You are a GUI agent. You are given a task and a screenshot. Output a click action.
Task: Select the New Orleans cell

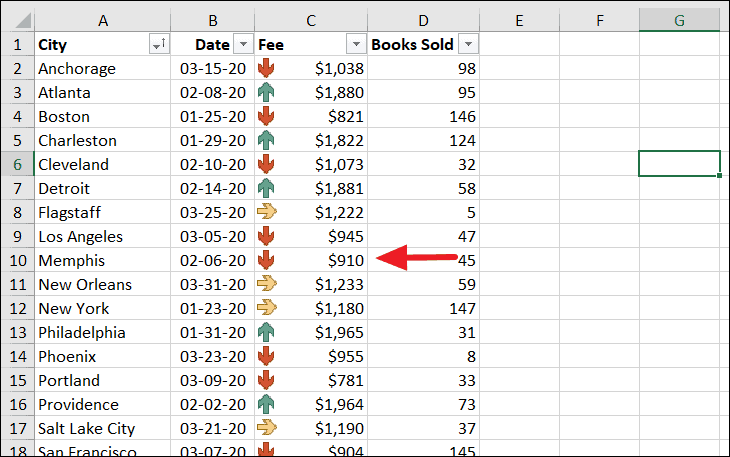[x=102, y=284]
